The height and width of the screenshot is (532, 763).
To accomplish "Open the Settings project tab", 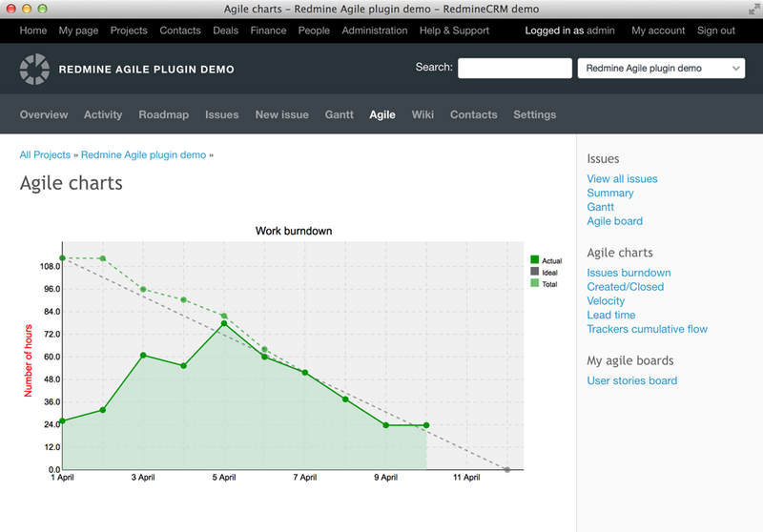I will (x=534, y=114).
